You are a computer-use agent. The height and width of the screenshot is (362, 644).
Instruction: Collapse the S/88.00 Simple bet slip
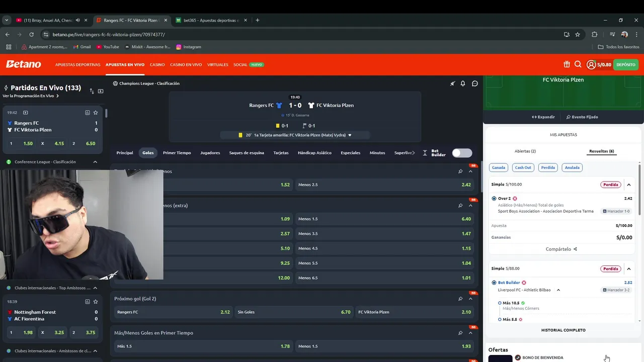[x=629, y=268]
